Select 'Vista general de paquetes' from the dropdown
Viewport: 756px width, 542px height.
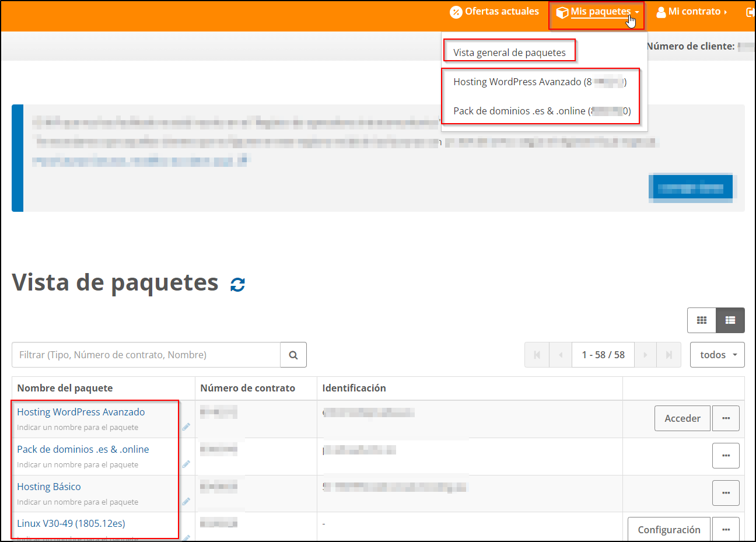pos(509,52)
